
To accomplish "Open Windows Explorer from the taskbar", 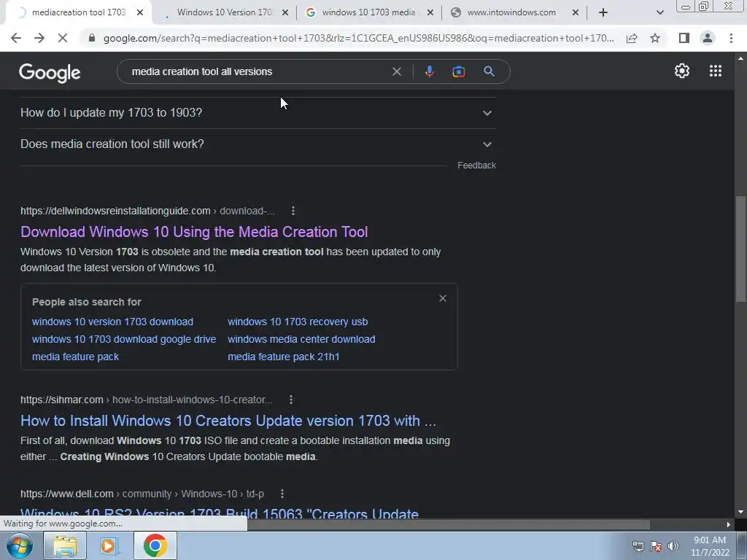I will pyautogui.click(x=65, y=545).
